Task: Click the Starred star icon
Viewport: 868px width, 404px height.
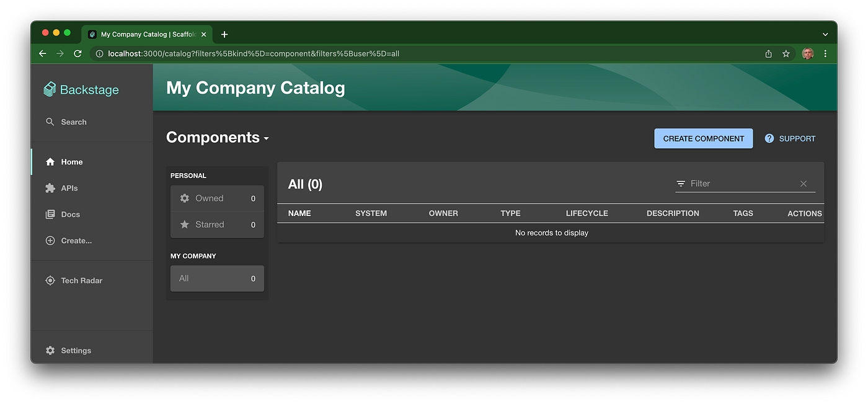Action: (184, 225)
